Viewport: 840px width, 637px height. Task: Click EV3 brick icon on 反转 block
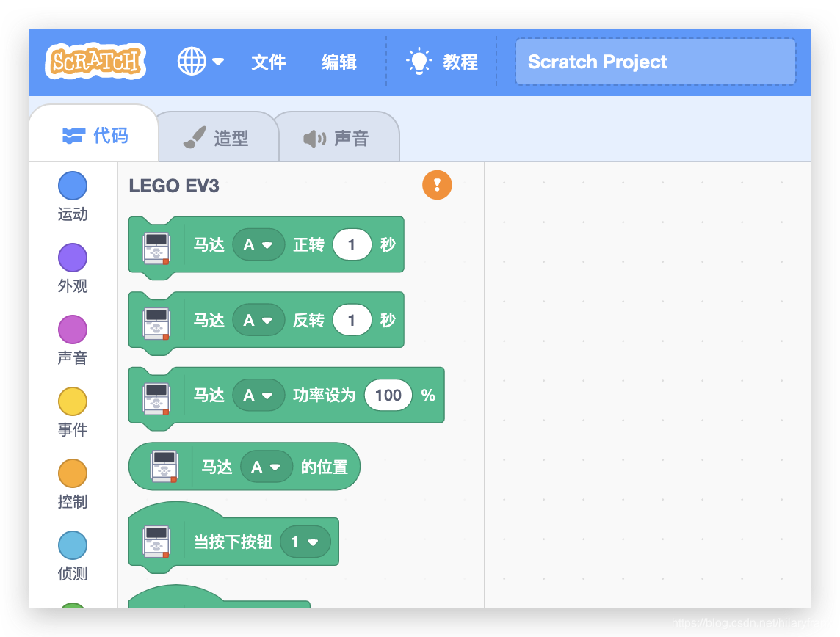coord(156,324)
